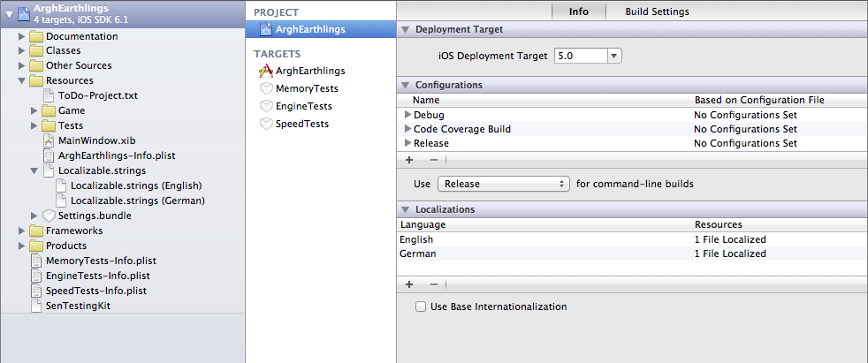Expand the Frameworks folder triangle
The height and width of the screenshot is (363, 868).
click(x=22, y=231)
